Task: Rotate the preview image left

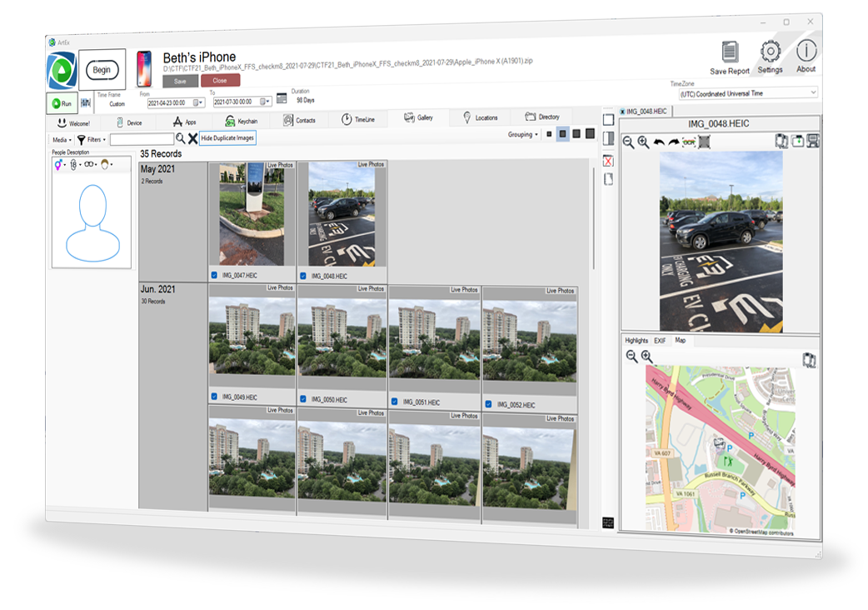Action: (658, 142)
